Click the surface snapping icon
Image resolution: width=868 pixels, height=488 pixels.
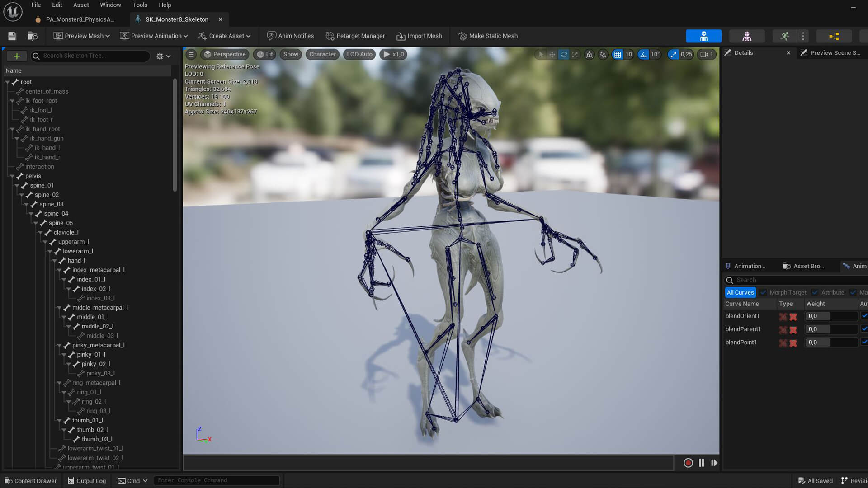click(x=603, y=54)
